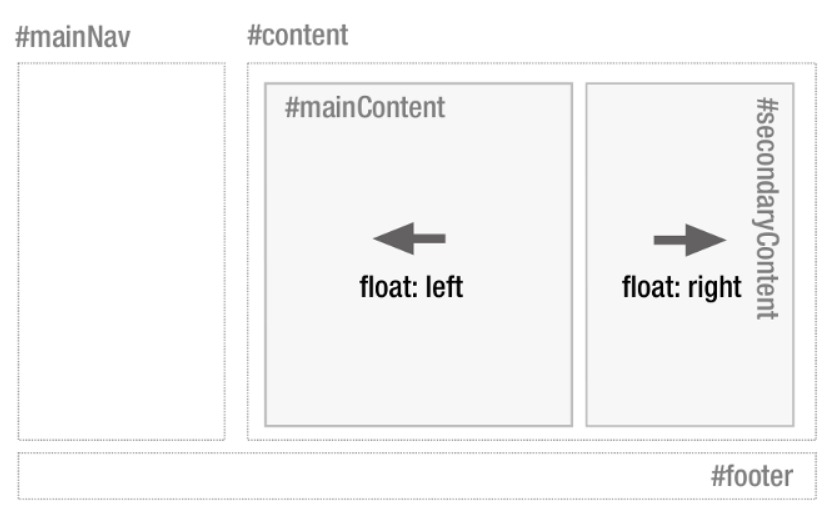Click the #content padding above the #mainContent box
This screenshot has height=514, width=831.
tap(418, 73)
